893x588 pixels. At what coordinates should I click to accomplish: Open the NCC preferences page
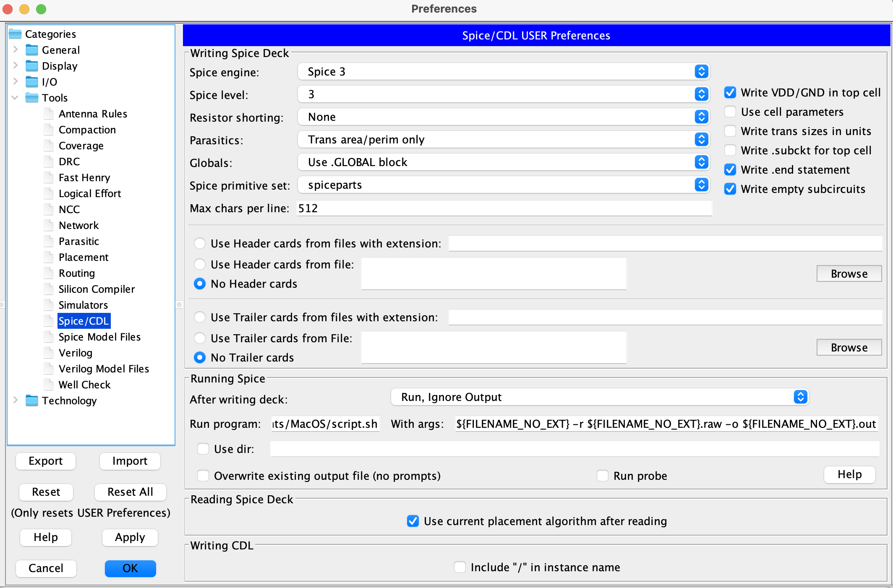pos(69,209)
